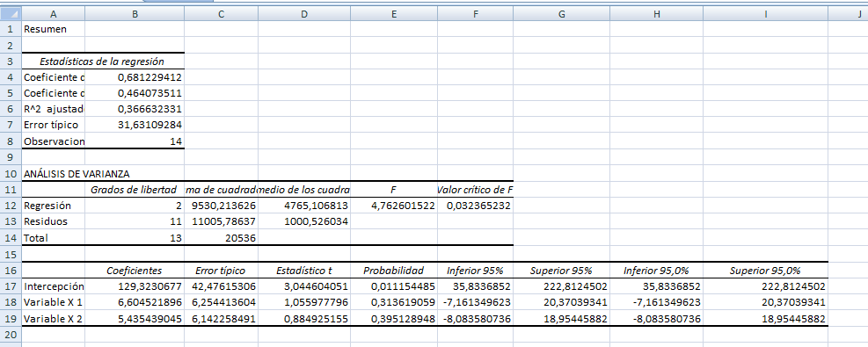Select column C header
The image size is (868, 347).
tap(221, 14)
